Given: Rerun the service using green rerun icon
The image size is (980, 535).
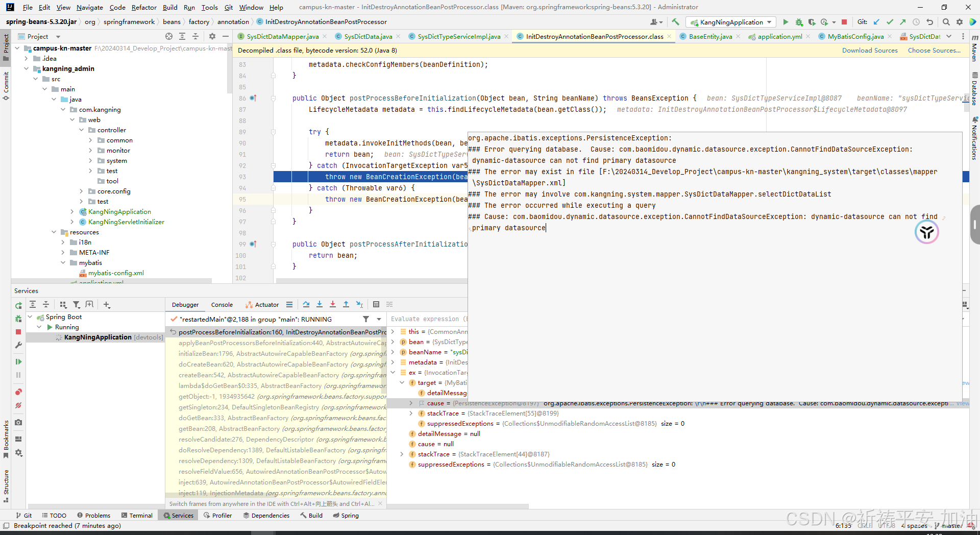Looking at the screenshot, I should [18, 305].
